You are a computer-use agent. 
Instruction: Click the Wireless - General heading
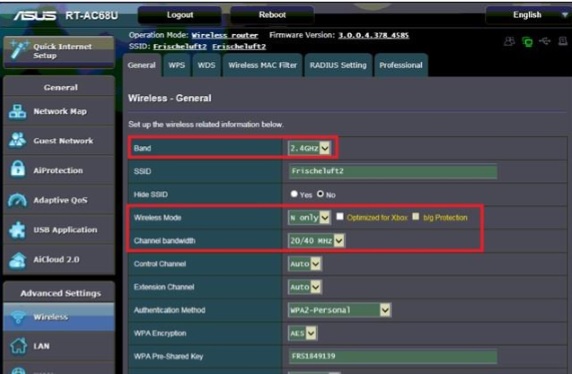[170, 98]
